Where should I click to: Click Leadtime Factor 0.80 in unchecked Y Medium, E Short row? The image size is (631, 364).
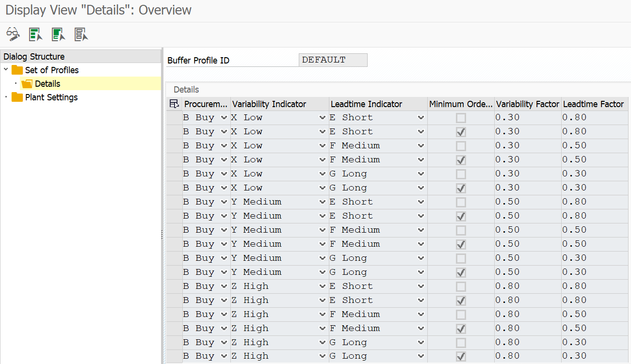point(595,202)
